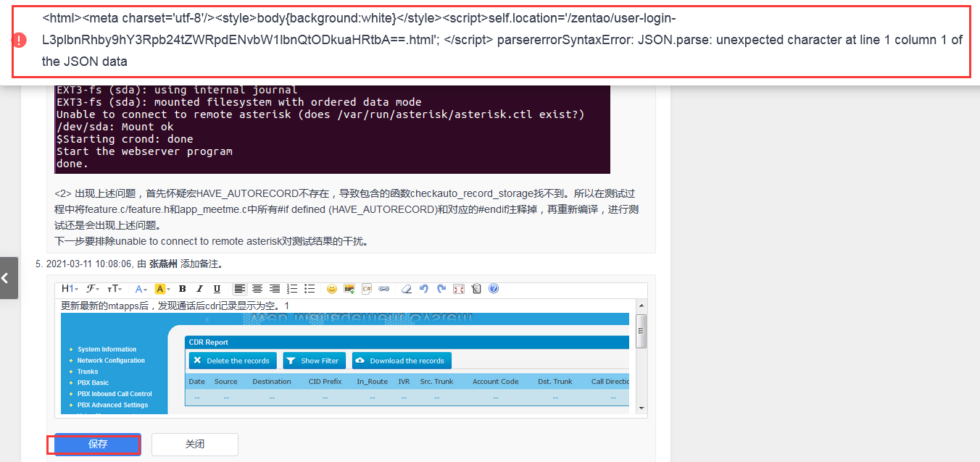Open the font family dropdown
This screenshot has height=462, width=980.
(93, 289)
